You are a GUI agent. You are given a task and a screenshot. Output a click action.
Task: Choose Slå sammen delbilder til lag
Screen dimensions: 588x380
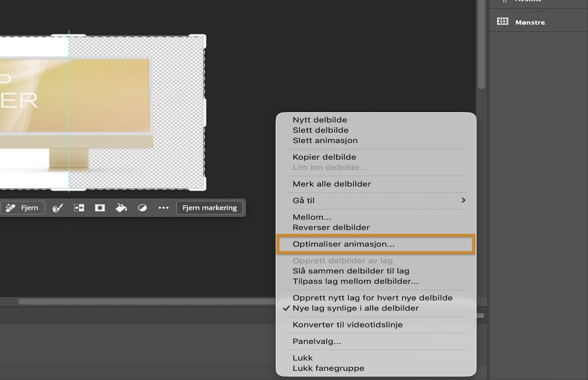351,271
